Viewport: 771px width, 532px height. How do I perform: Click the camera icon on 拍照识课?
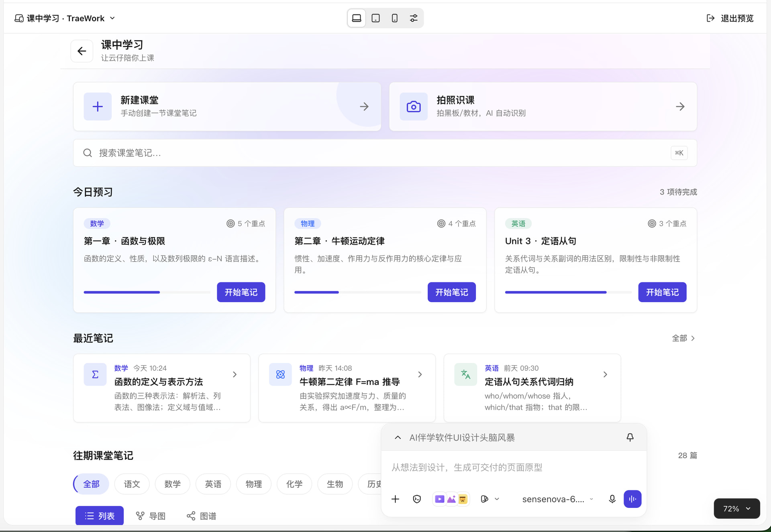click(x=414, y=106)
